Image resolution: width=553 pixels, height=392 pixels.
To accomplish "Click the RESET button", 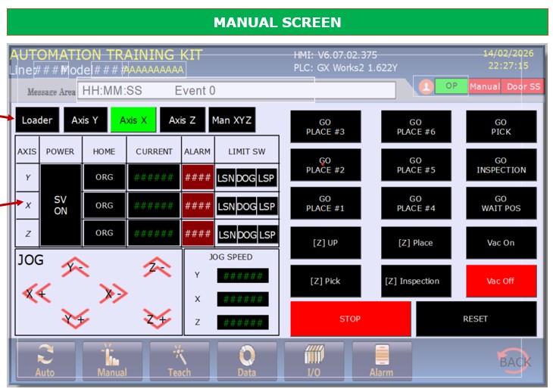I will [476, 319].
